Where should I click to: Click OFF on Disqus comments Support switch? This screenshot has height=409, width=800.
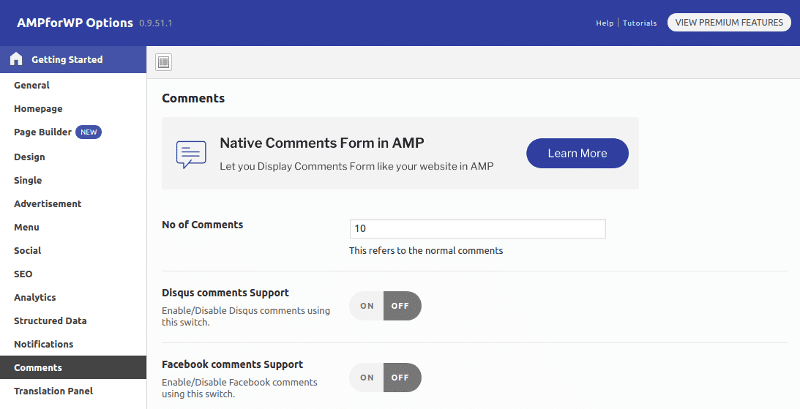pos(402,306)
